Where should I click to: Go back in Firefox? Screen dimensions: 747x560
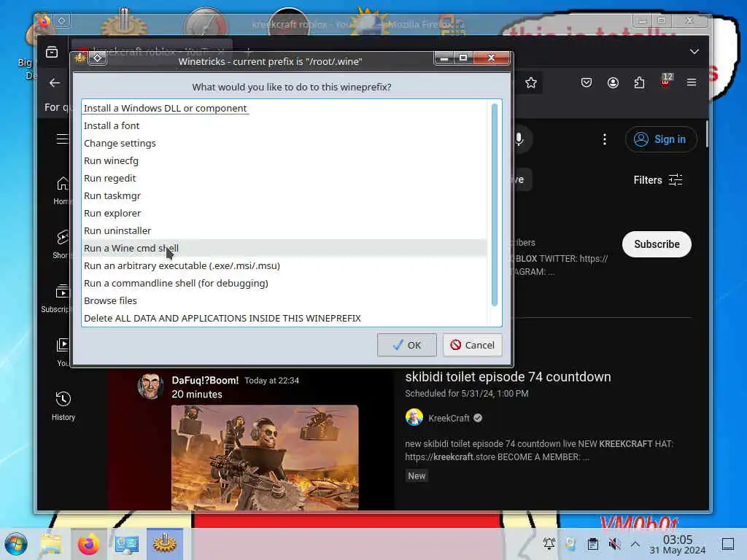click(x=55, y=83)
